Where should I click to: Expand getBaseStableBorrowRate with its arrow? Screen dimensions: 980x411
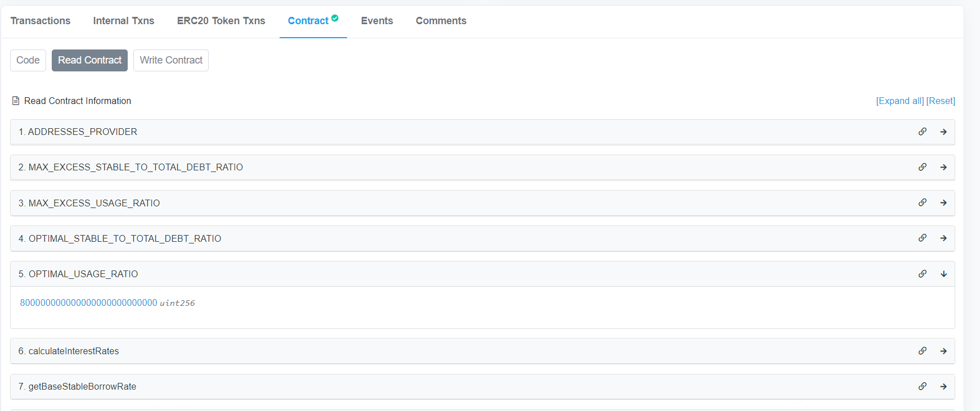click(943, 386)
